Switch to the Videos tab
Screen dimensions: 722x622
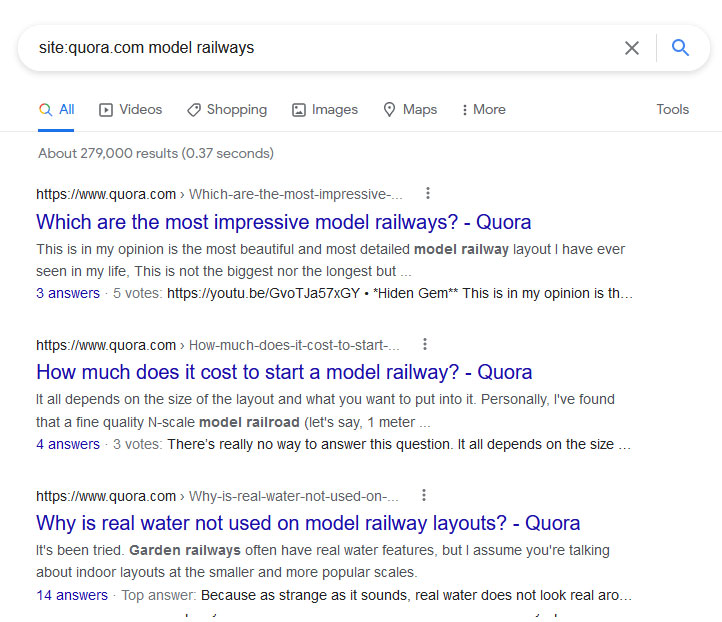tap(131, 110)
